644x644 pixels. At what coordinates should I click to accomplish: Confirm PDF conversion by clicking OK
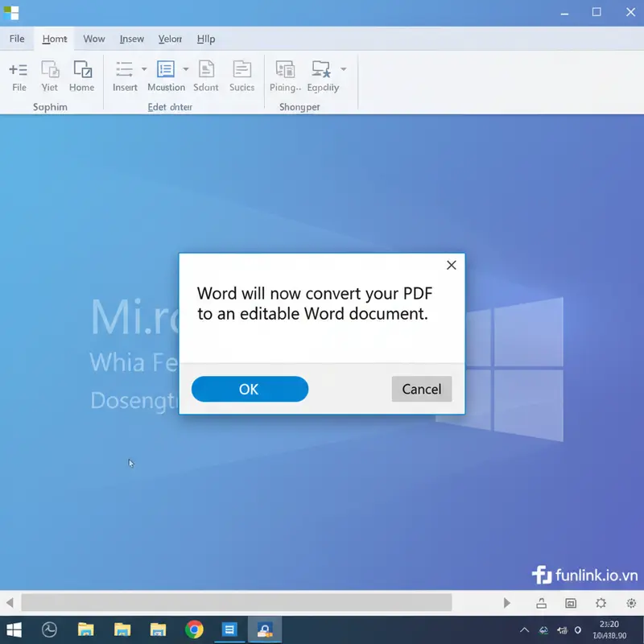(250, 389)
